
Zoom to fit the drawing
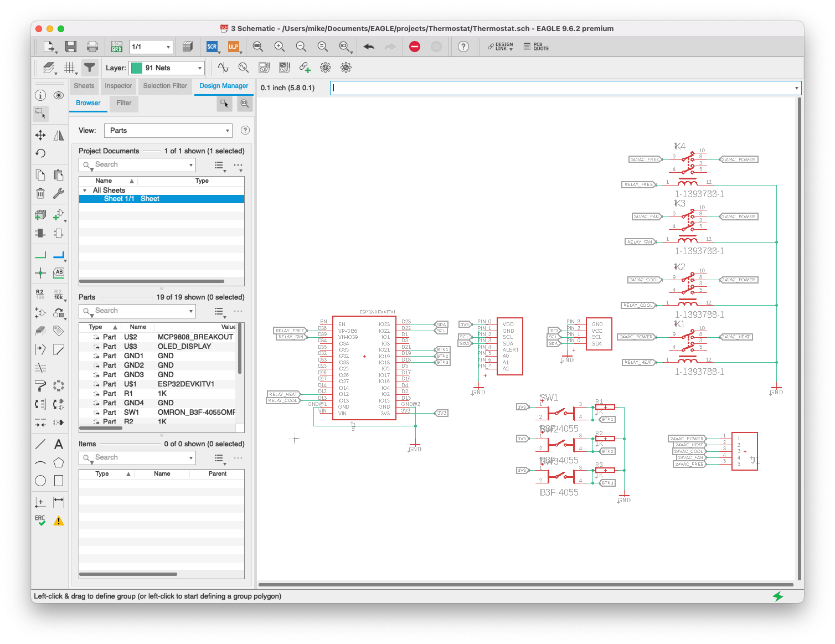[258, 47]
